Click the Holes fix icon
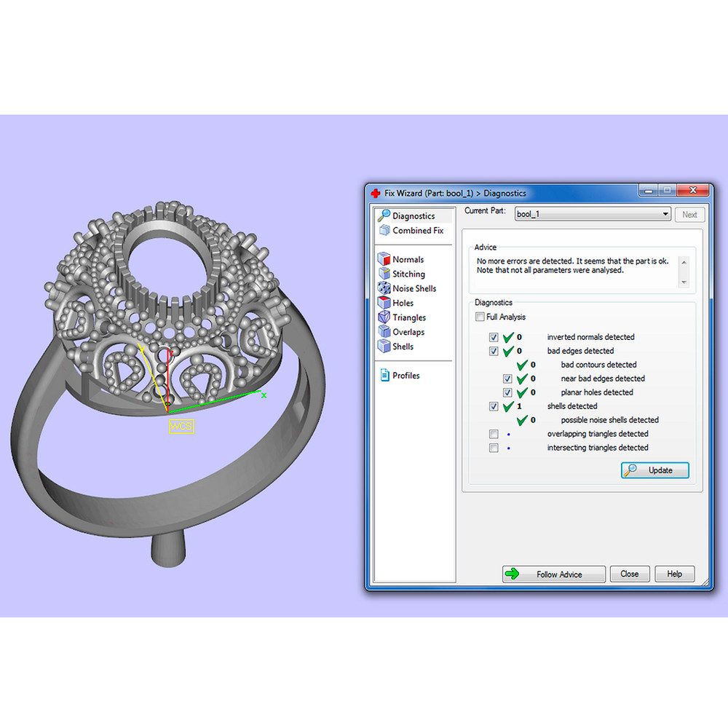The image size is (728, 728). [x=384, y=303]
